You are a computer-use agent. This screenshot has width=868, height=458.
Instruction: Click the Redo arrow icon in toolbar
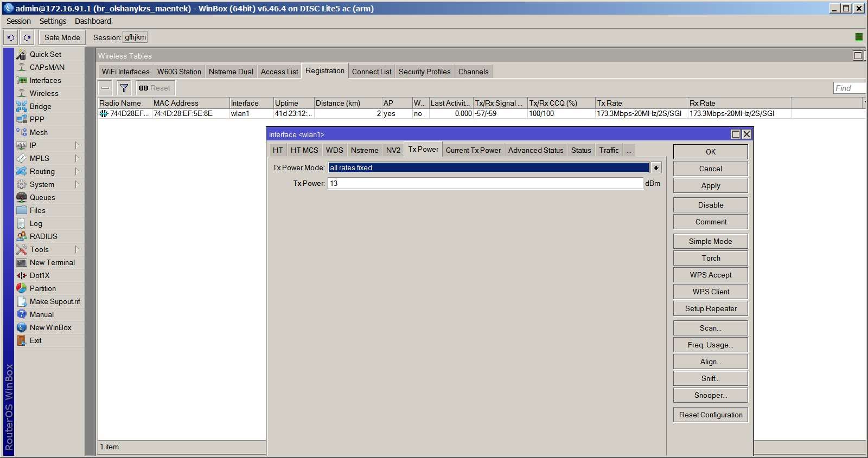point(27,37)
